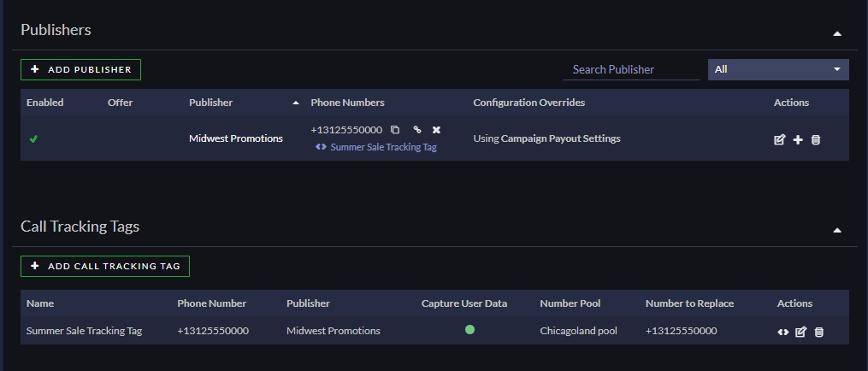Screen dimensions: 868x371
Task: Open the All filter dropdown
Action: 777,70
